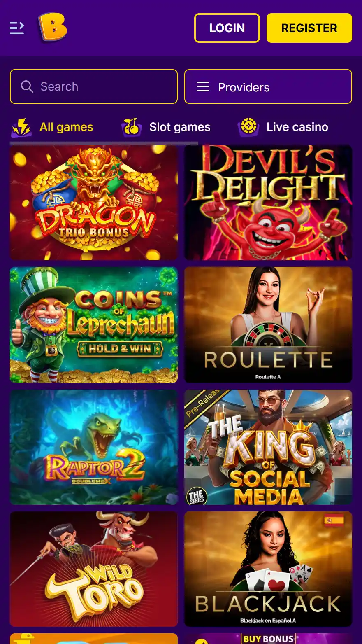Click the LOGIN button
Viewport: 362px width, 644px height.
pos(227,28)
